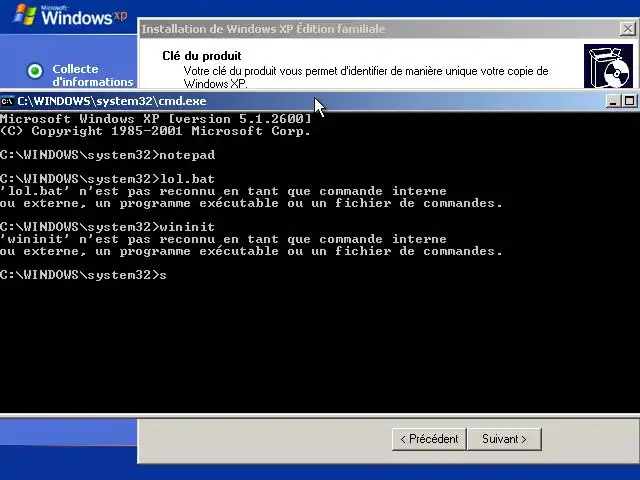This screenshot has height=480, width=640.
Task: Click the Windows XP logo
Action: click(70, 16)
